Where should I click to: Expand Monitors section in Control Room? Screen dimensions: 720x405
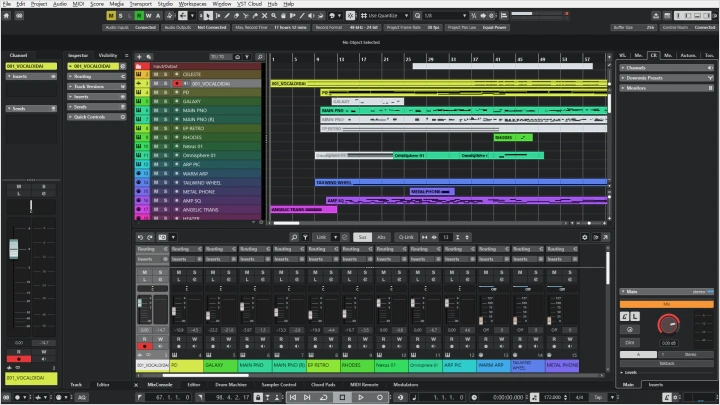[x=666, y=88]
